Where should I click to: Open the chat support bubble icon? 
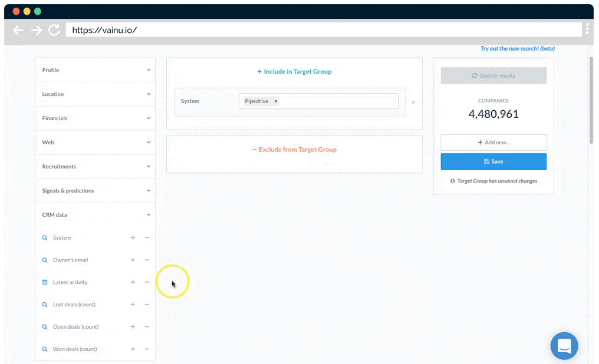pos(564,346)
